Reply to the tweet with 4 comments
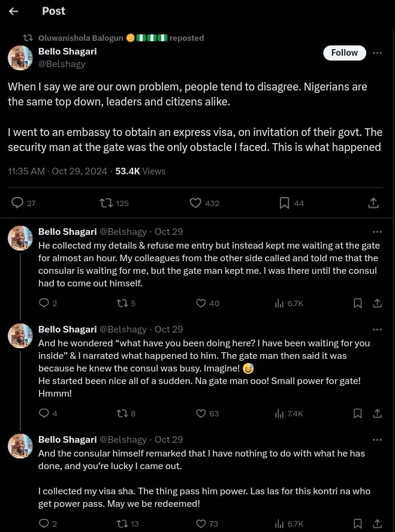Screen dimensions: 395x532 point(44,413)
